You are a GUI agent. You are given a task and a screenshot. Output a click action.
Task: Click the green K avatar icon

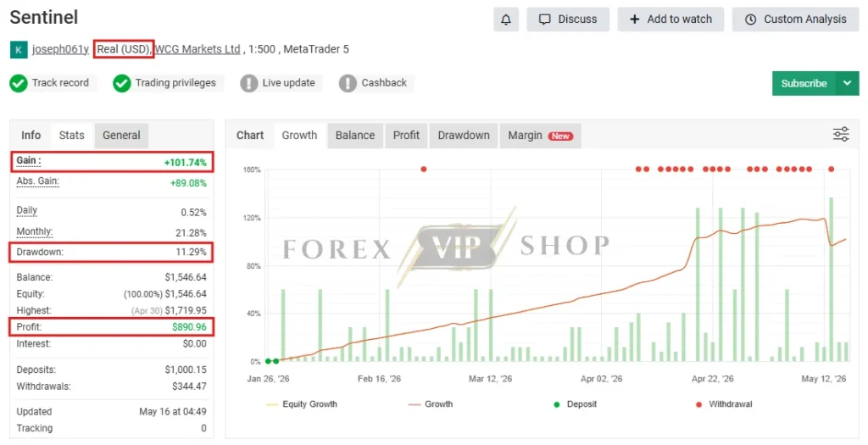19,50
